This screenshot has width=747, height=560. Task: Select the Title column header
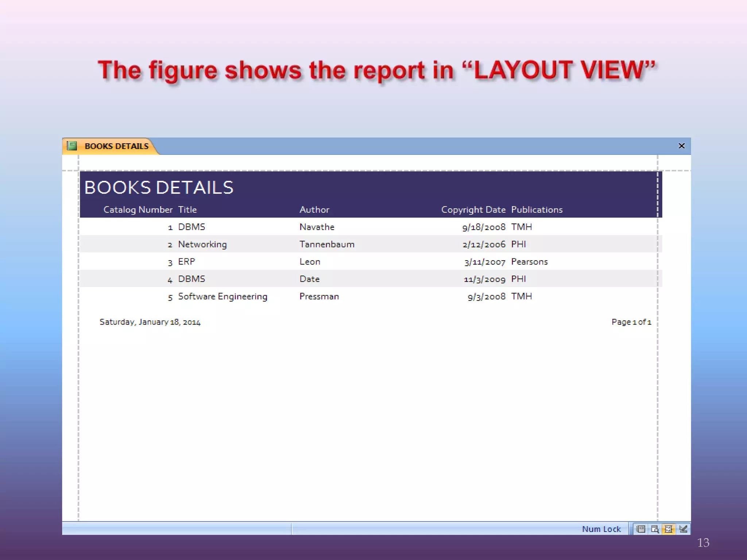click(x=187, y=210)
